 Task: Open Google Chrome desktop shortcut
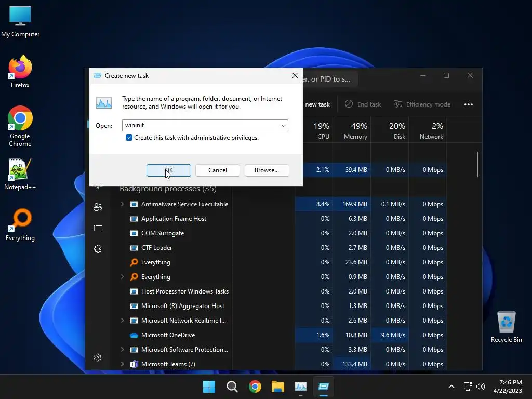pos(20,126)
